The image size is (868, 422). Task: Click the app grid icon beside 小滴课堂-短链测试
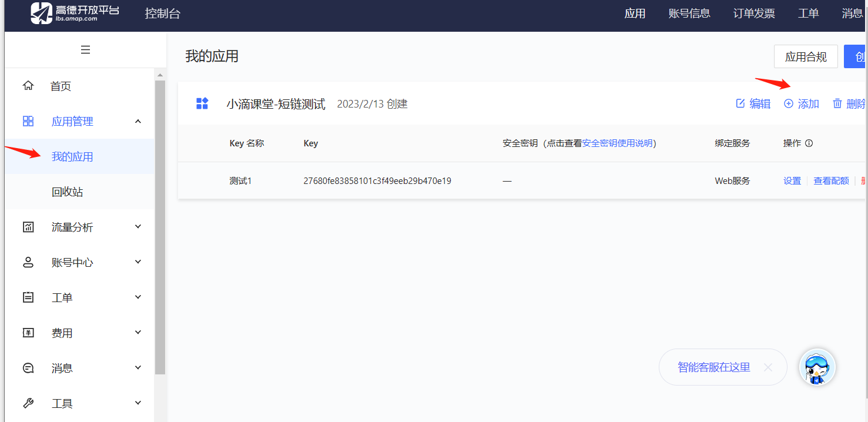click(202, 103)
